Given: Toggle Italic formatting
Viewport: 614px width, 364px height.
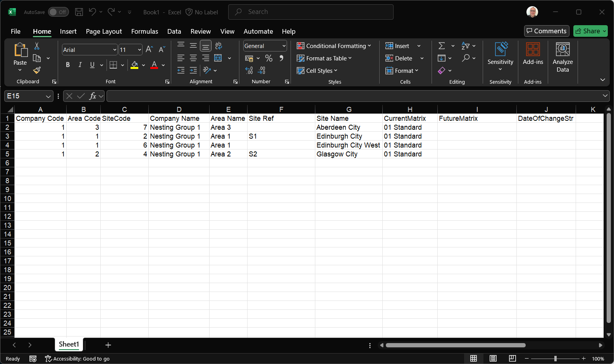Looking at the screenshot, I should 80,65.
